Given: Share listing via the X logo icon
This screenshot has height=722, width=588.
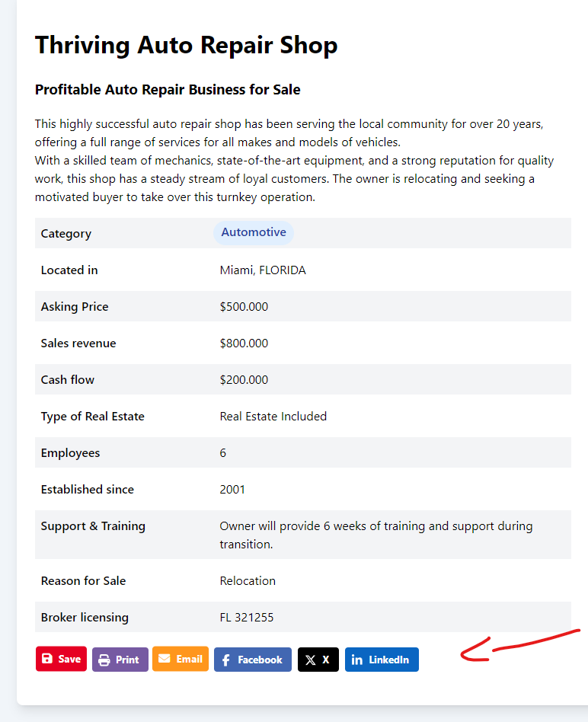Looking at the screenshot, I should tap(310, 660).
